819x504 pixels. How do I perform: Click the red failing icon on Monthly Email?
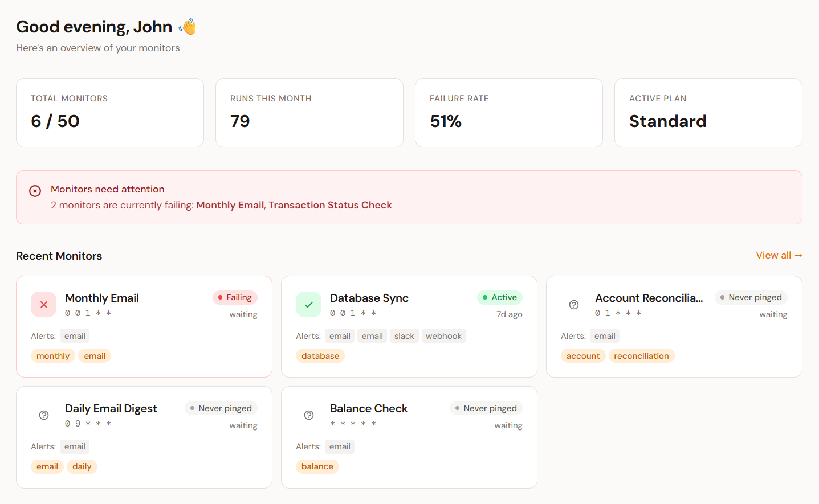[44, 304]
